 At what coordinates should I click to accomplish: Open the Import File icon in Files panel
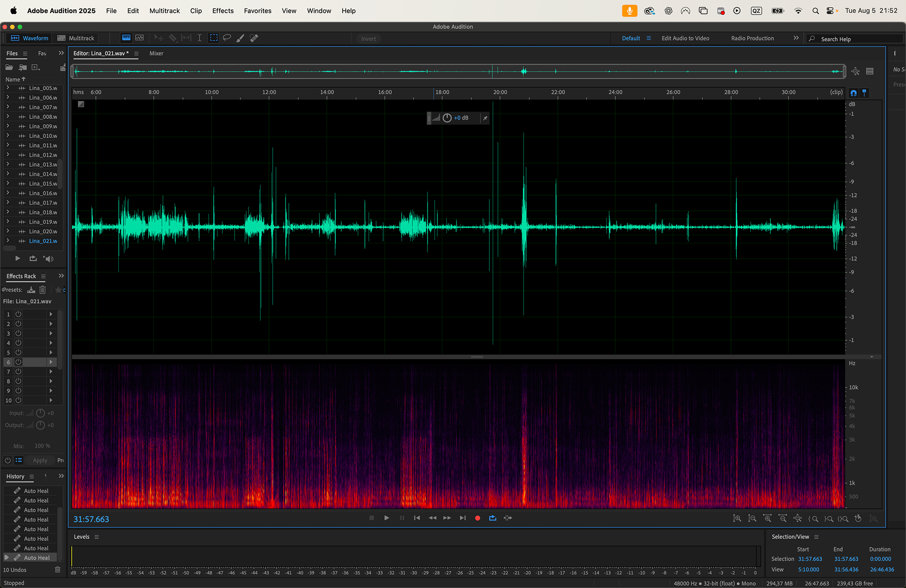point(23,67)
